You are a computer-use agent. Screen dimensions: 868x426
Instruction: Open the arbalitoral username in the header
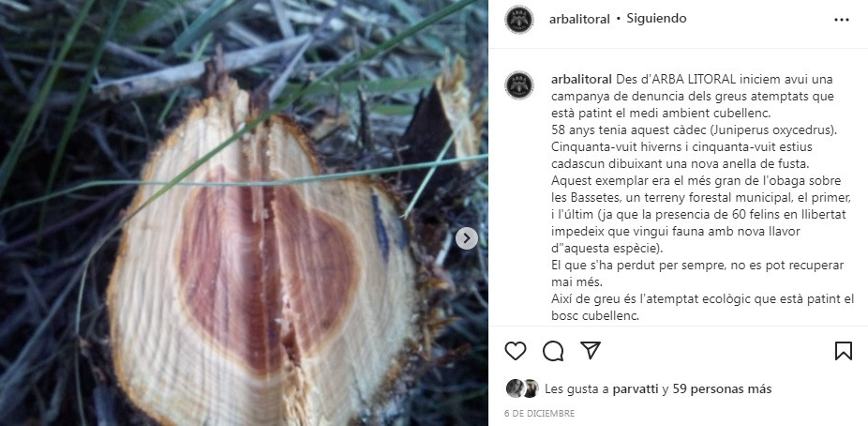click(x=579, y=19)
